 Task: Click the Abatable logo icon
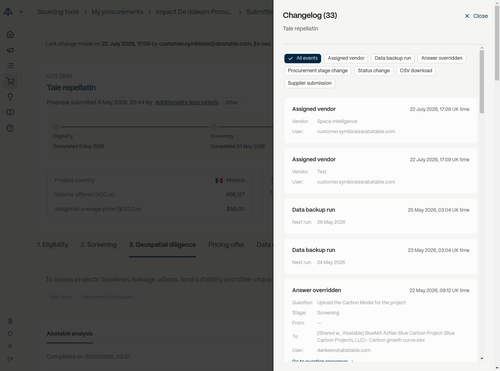(8, 12)
